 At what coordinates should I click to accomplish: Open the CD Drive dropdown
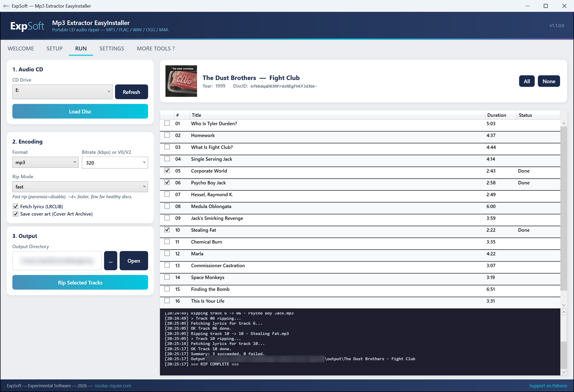(x=62, y=91)
